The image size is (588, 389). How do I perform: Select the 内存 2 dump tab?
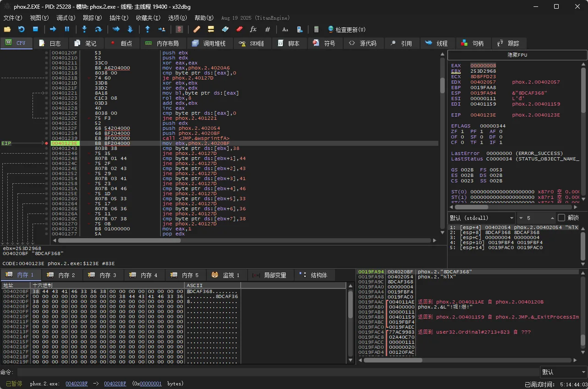pos(62,275)
